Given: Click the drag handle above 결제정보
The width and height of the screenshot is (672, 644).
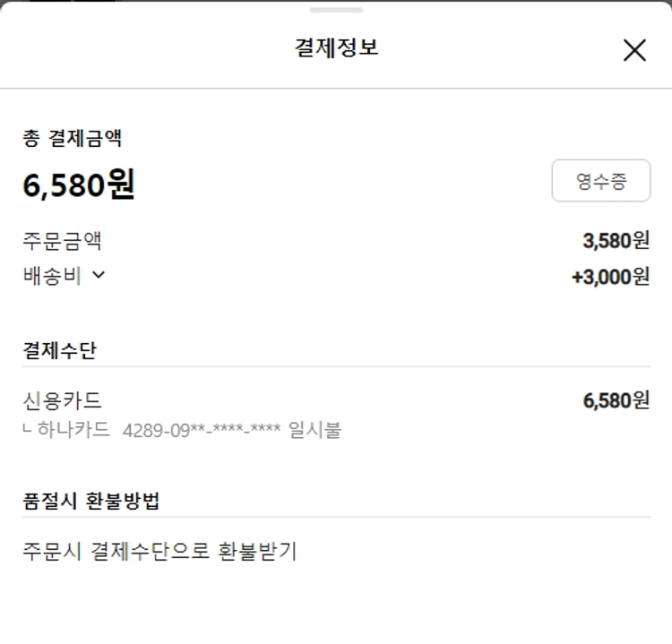Looking at the screenshot, I should point(336,10).
